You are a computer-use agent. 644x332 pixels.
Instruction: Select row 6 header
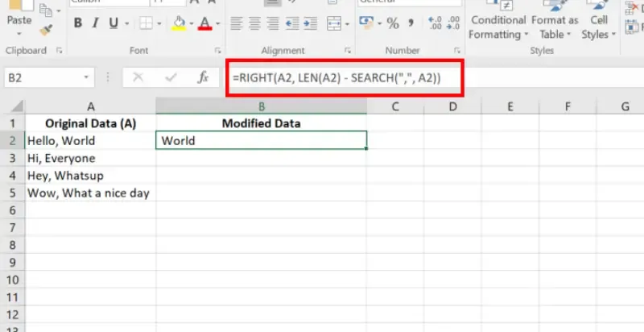pos(12,210)
